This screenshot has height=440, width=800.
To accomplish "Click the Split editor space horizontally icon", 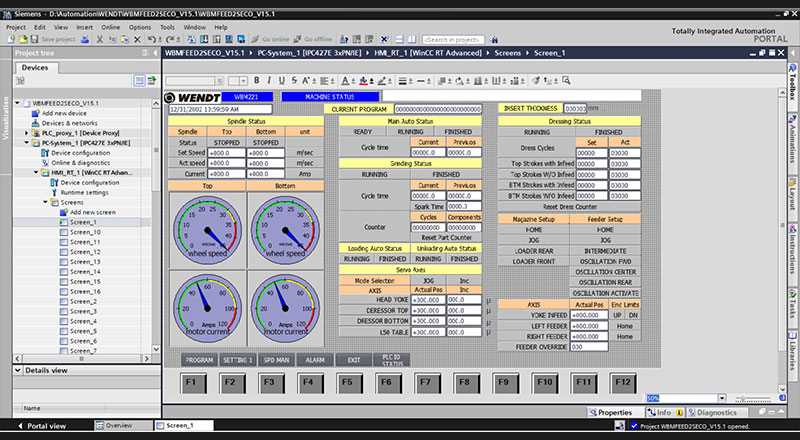I will (399, 39).
